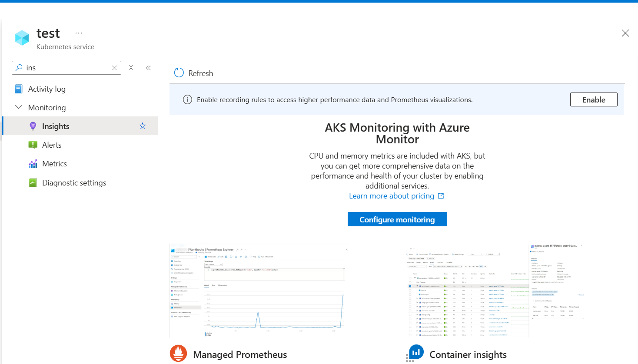Click the Insights lightbulb icon

click(33, 126)
